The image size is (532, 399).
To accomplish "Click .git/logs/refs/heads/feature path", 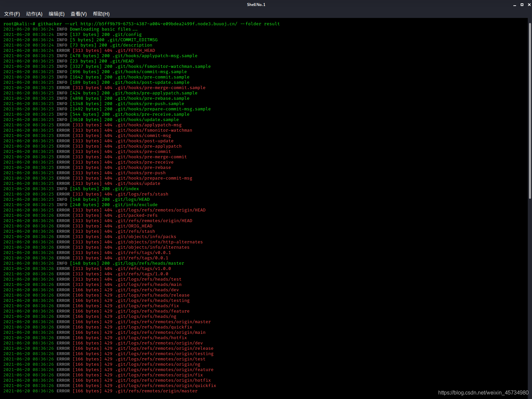I will (x=152, y=311).
